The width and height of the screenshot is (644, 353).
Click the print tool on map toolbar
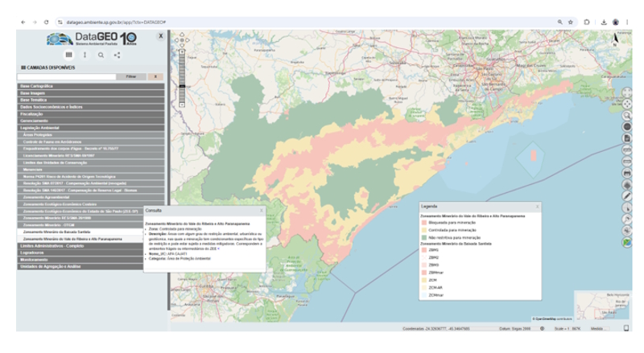[x=627, y=172]
